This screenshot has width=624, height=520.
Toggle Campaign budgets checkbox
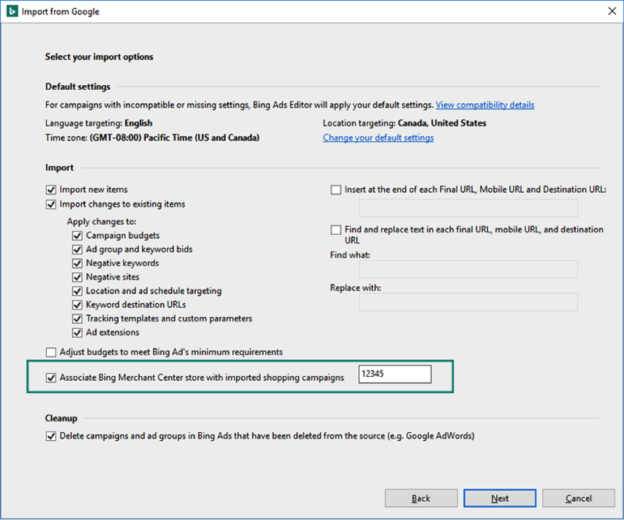click(x=77, y=236)
